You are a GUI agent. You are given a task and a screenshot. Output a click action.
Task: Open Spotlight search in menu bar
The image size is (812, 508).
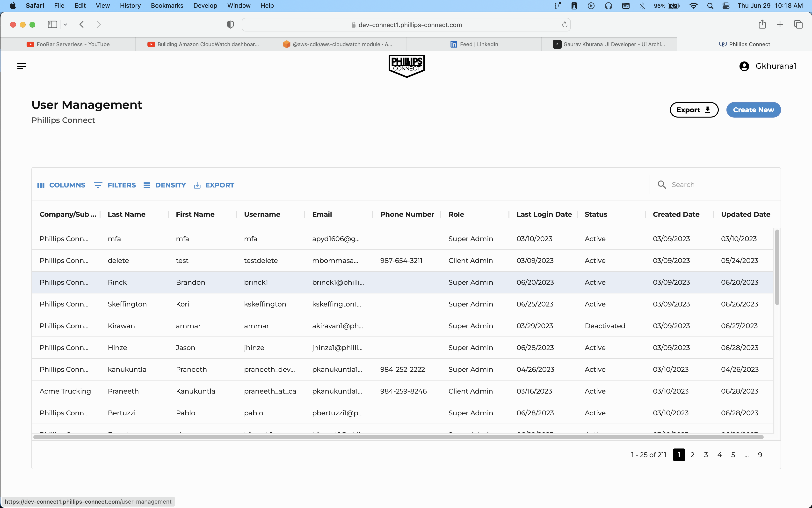point(710,6)
